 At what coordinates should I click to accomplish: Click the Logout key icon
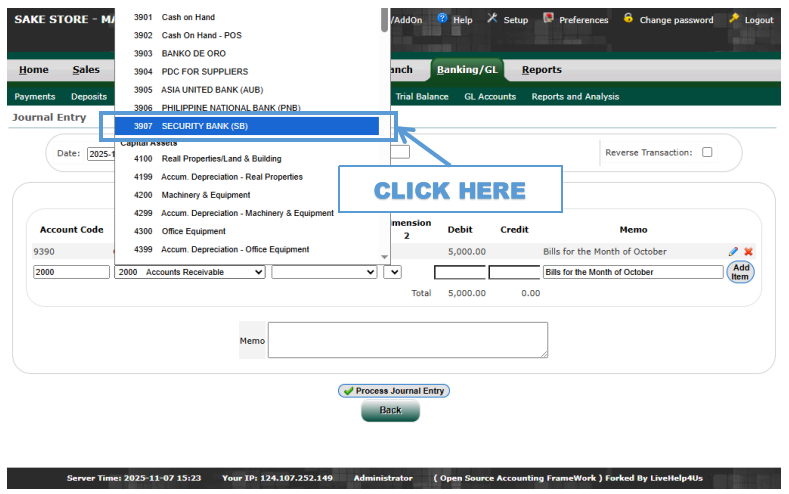[x=734, y=19]
